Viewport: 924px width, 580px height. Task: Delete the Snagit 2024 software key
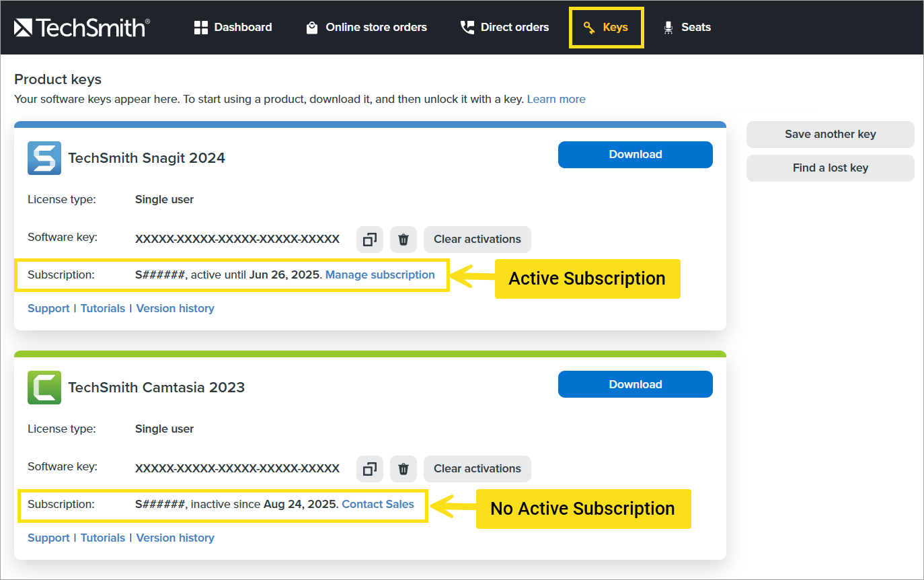403,240
